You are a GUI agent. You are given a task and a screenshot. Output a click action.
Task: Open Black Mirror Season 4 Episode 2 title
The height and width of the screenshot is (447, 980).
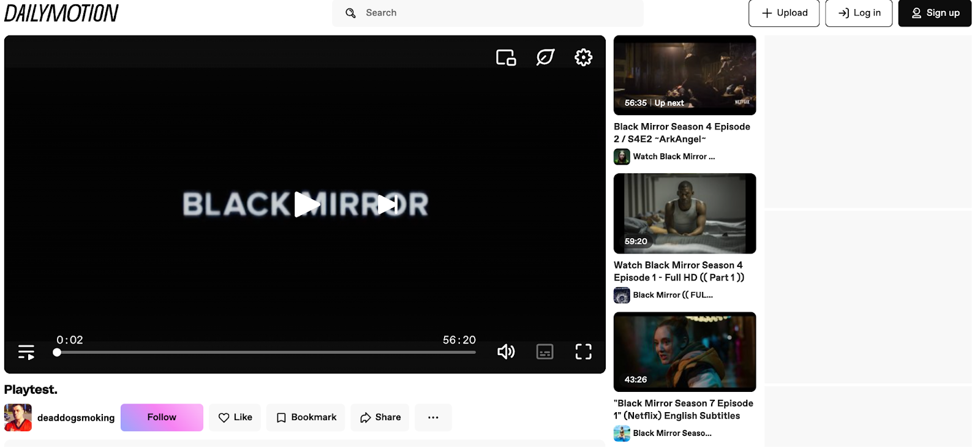coord(682,133)
